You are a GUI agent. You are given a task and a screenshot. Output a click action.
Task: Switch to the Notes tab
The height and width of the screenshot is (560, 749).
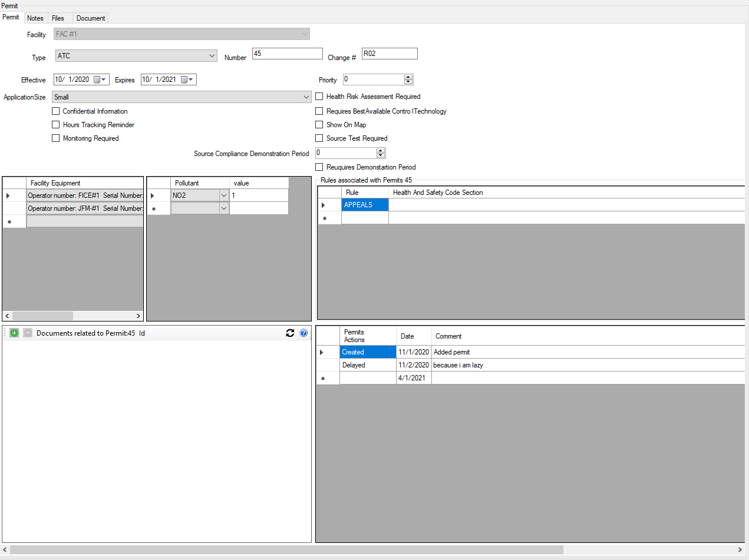[35, 18]
